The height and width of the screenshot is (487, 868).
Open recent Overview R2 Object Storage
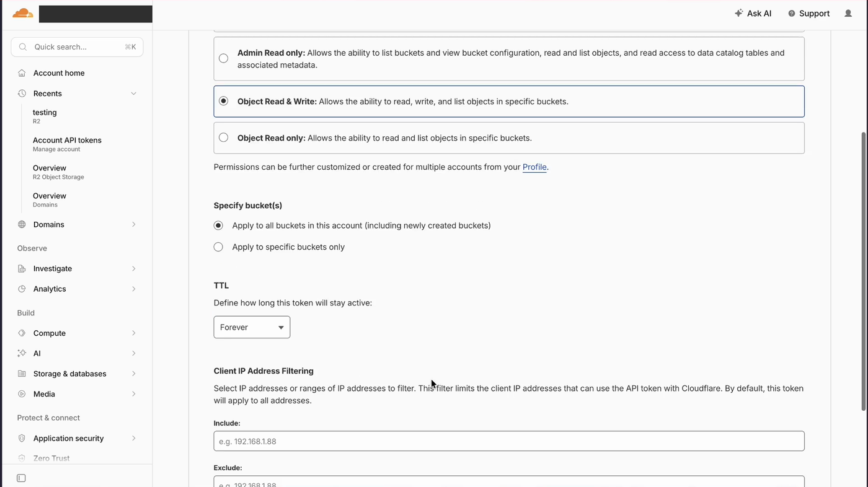click(x=58, y=172)
